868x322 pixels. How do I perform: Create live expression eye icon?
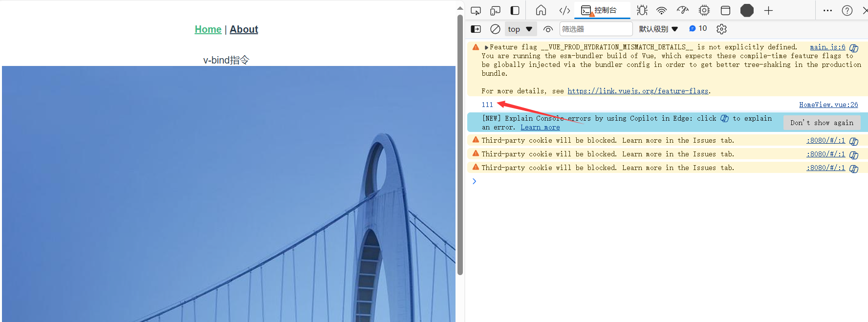point(548,29)
